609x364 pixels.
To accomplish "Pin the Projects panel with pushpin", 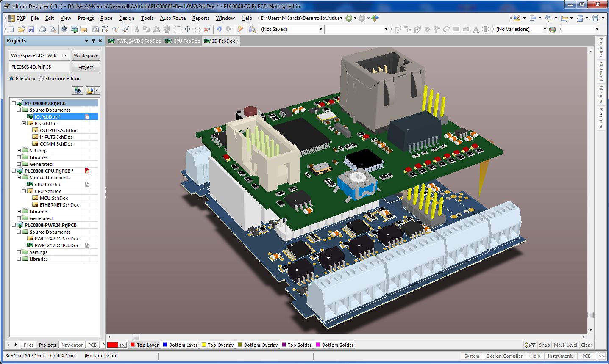I will tap(93, 41).
